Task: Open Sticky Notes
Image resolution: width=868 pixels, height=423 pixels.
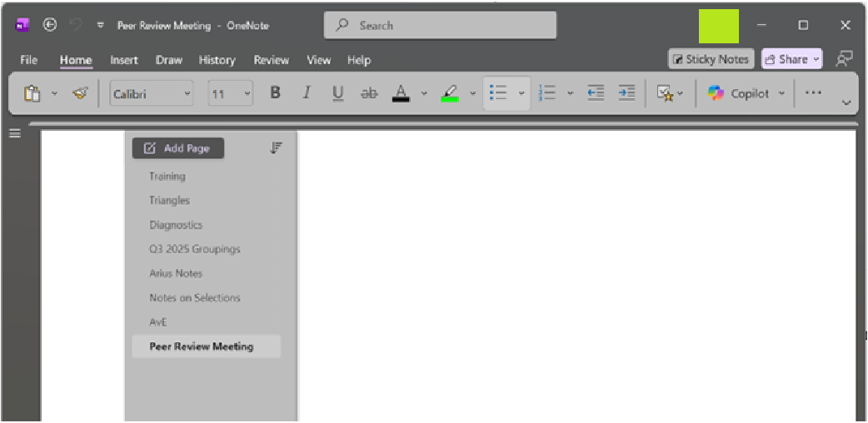Action: pos(711,59)
